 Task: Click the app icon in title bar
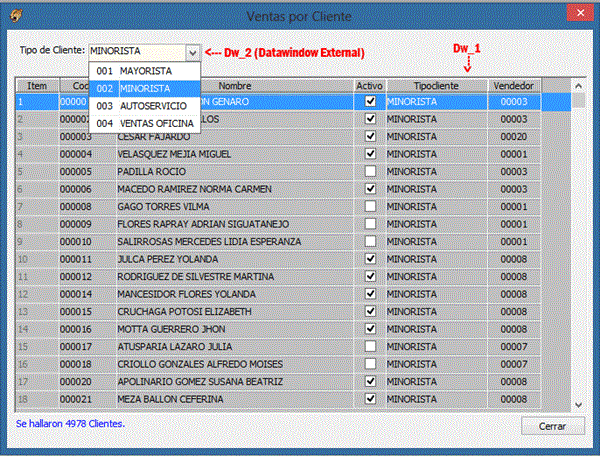click(x=16, y=14)
